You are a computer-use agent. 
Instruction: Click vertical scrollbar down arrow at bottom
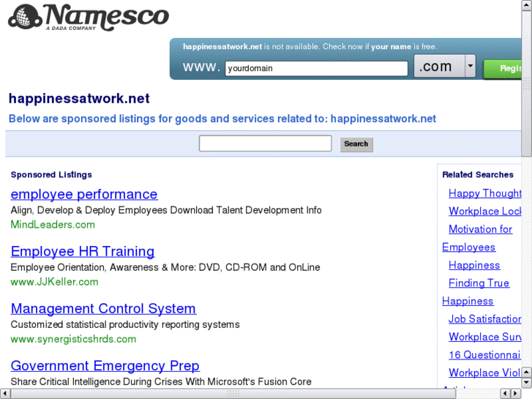[527, 383]
